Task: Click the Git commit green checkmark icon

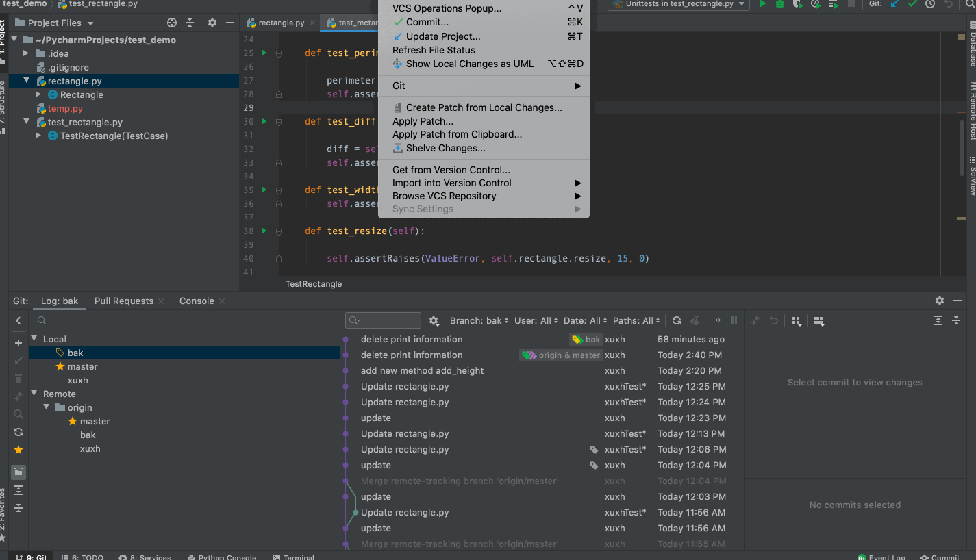Action: (912, 4)
